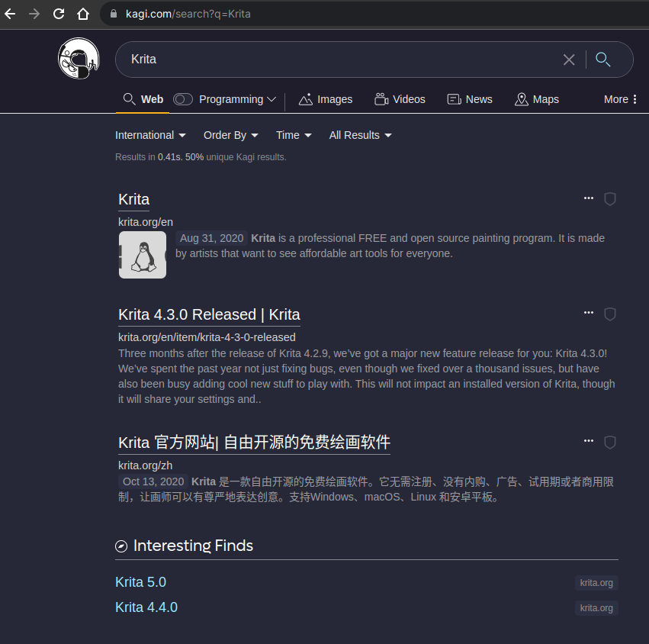
Task: Open the Krita 5.0 link
Action: point(140,582)
